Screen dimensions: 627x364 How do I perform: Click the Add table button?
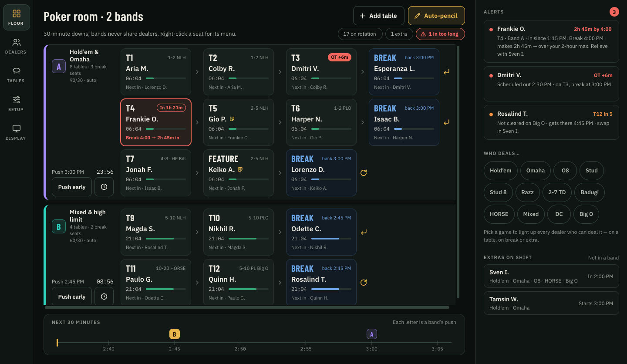pyautogui.click(x=379, y=16)
